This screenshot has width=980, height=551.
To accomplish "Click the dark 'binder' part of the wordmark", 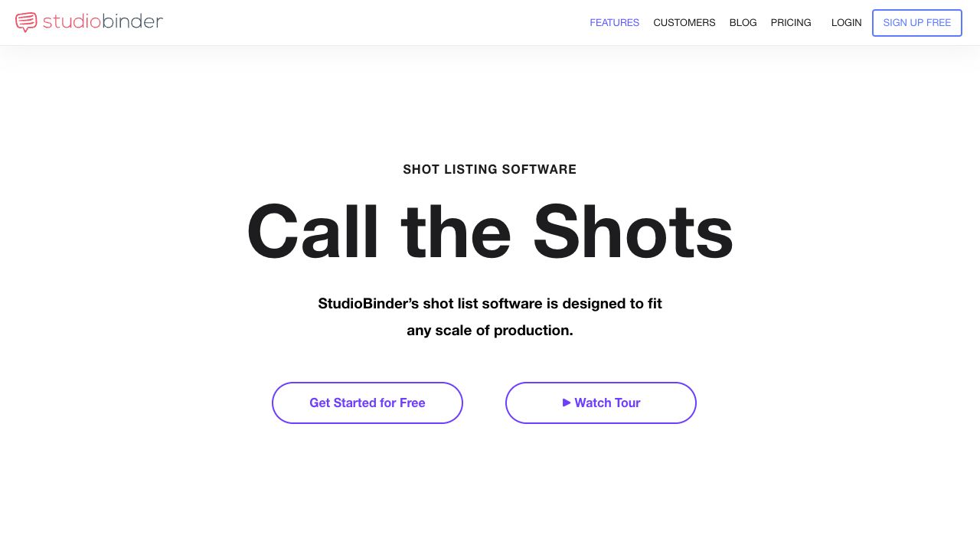I will [132, 21].
